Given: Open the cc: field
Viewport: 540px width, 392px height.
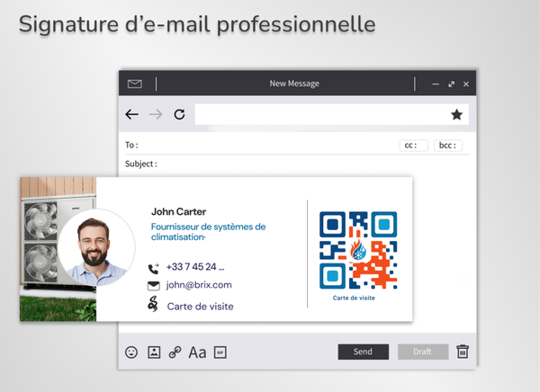Looking at the screenshot, I should pos(414,146).
